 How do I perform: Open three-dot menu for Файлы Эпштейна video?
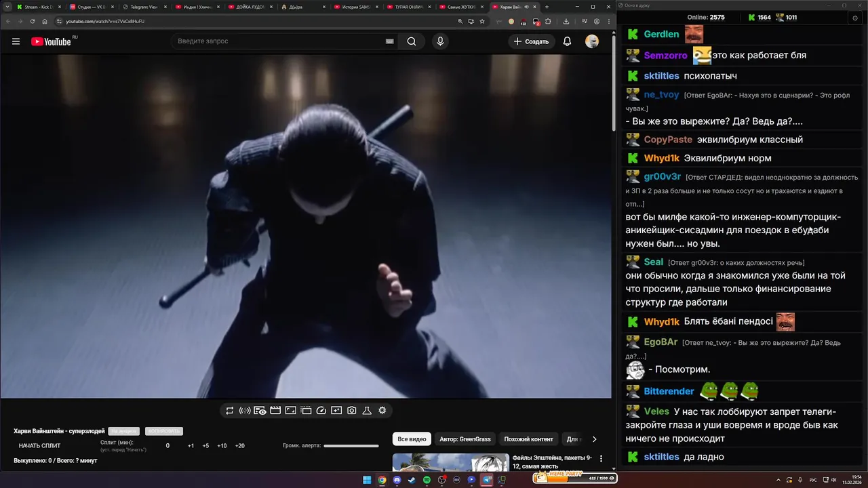point(601,459)
